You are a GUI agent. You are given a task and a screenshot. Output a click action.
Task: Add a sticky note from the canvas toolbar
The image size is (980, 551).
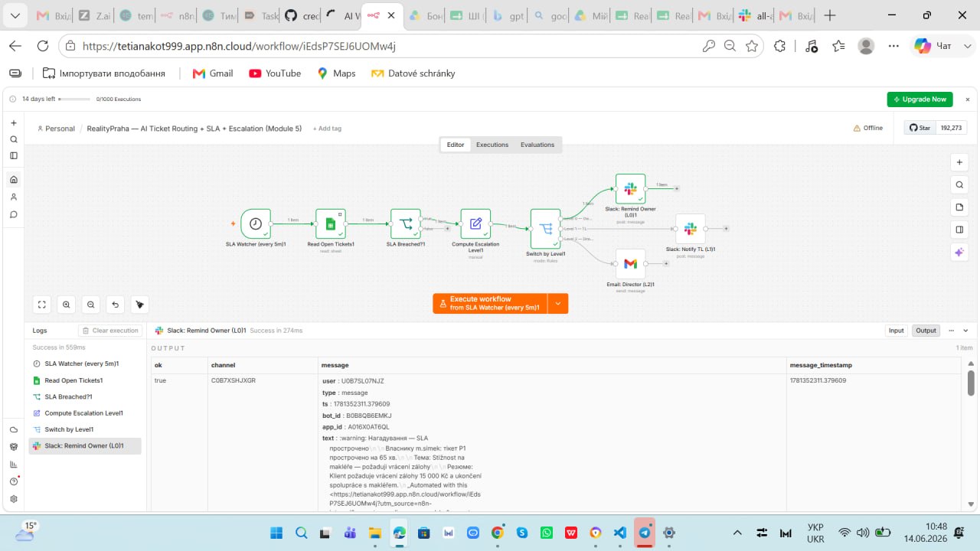[x=959, y=207]
